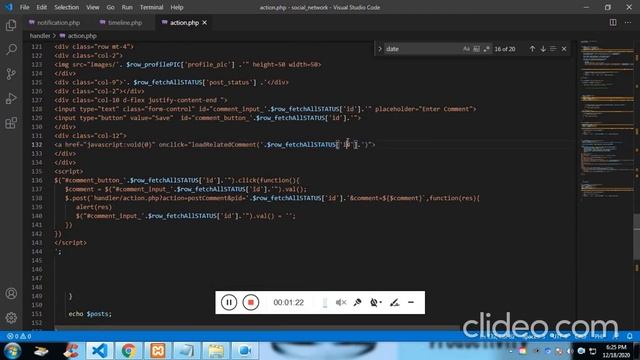640x360 pixels.
Task: Click the vertical editor scrollbar thumb
Action: pyautogui.click(x=636, y=236)
